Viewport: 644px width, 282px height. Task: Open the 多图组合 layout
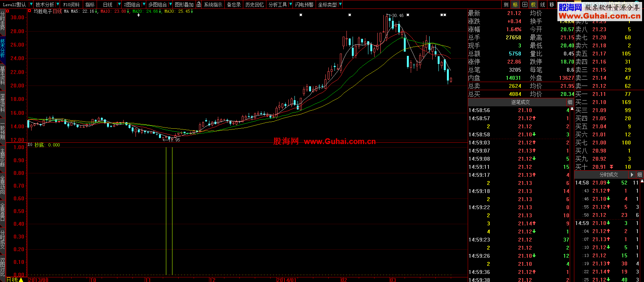157,5
